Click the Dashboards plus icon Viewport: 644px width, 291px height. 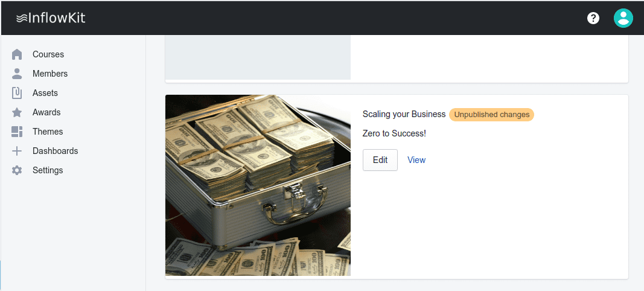[x=17, y=151]
